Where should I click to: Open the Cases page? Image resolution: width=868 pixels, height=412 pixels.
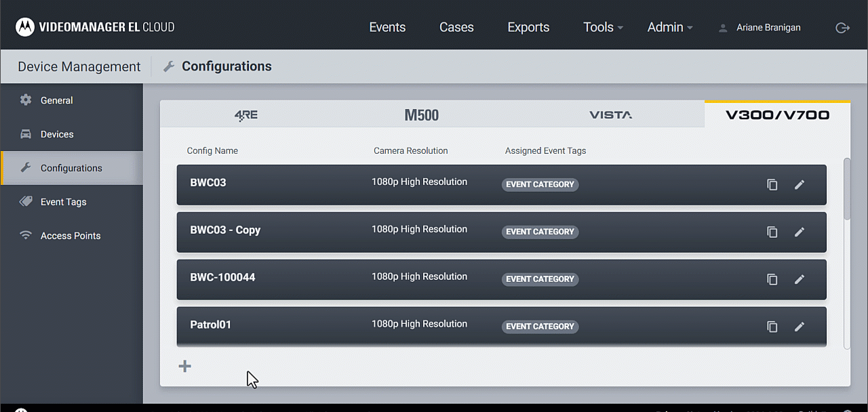point(456,27)
